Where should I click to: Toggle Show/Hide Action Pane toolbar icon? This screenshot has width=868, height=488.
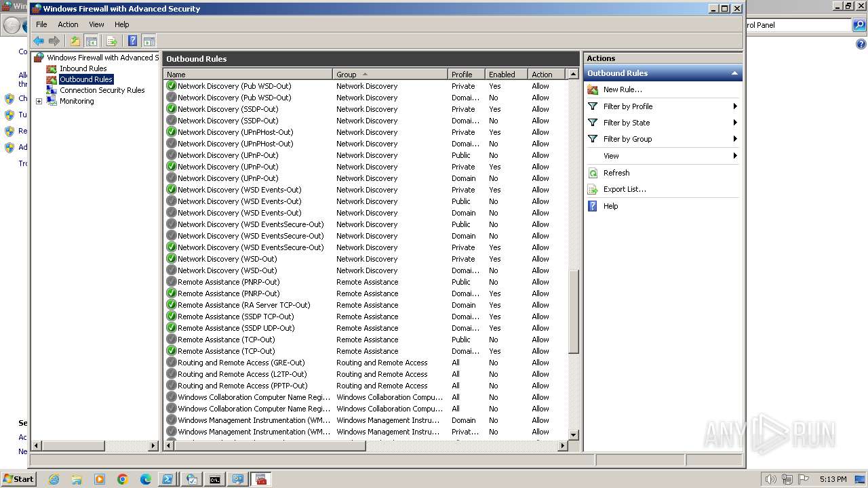click(149, 41)
